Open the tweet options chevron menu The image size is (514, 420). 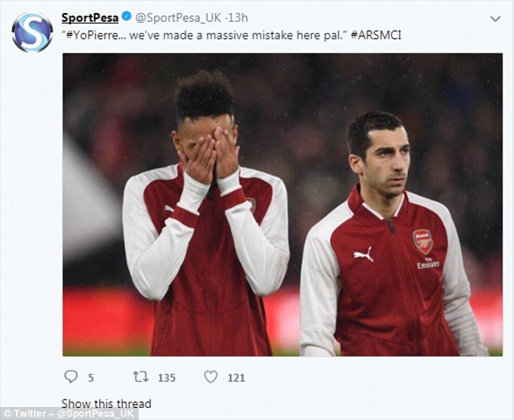point(495,18)
